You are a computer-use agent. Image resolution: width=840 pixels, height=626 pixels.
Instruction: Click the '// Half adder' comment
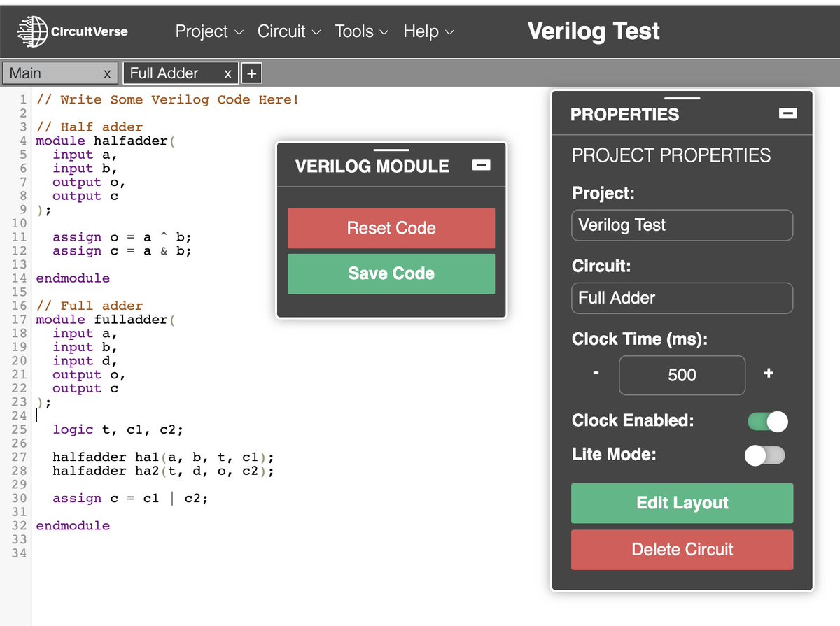(x=90, y=127)
